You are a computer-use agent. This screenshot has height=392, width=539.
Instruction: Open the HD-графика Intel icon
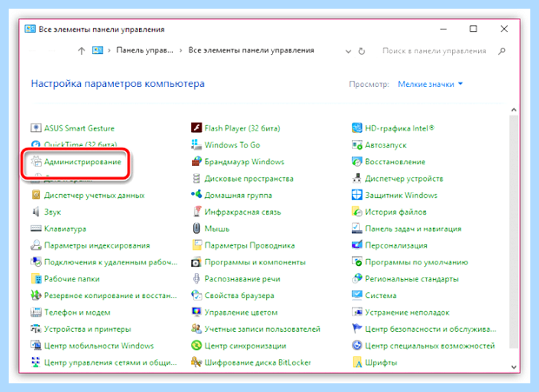click(357, 128)
